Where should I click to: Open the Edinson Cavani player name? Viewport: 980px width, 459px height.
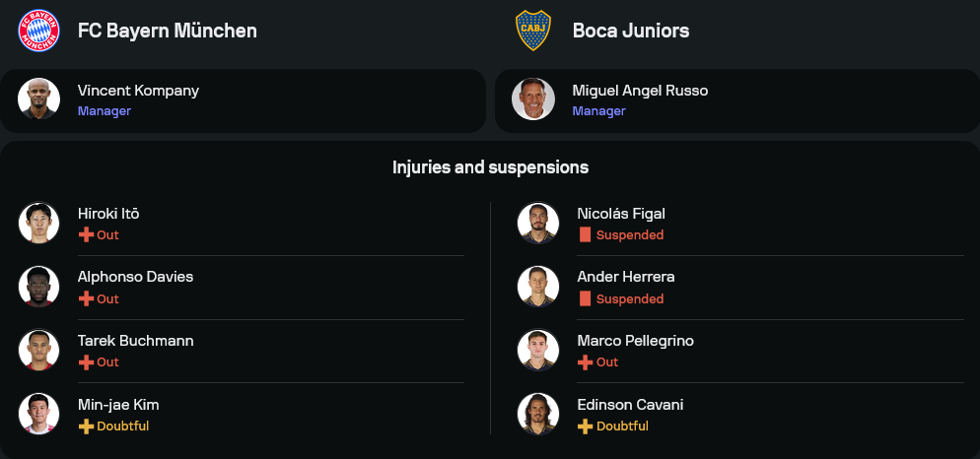click(630, 405)
